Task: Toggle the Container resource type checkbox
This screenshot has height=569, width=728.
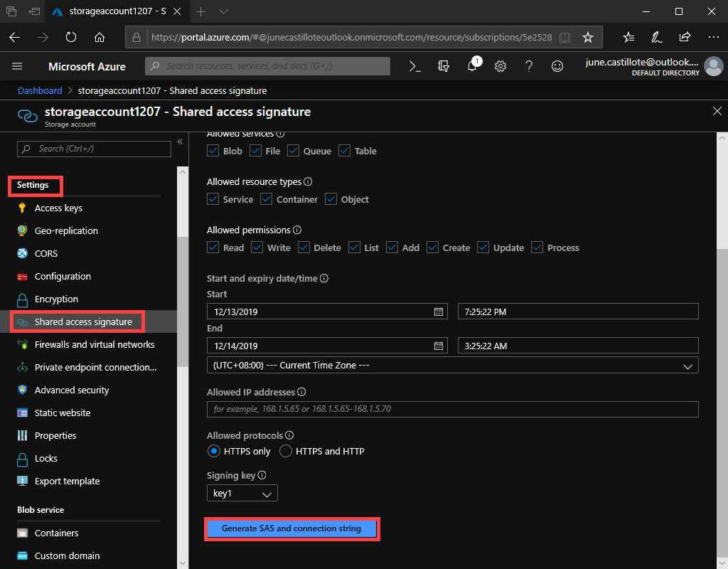Action: tap(266, 199)
